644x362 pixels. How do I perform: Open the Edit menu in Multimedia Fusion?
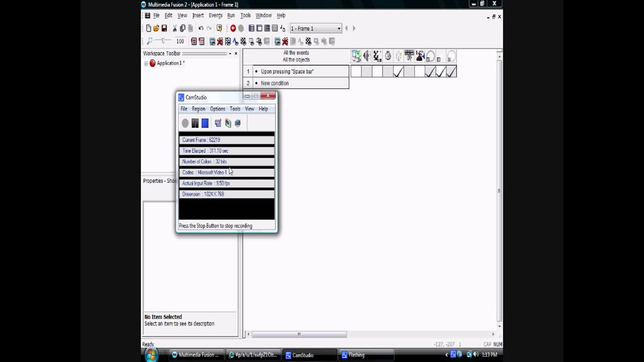coord(168,16)
